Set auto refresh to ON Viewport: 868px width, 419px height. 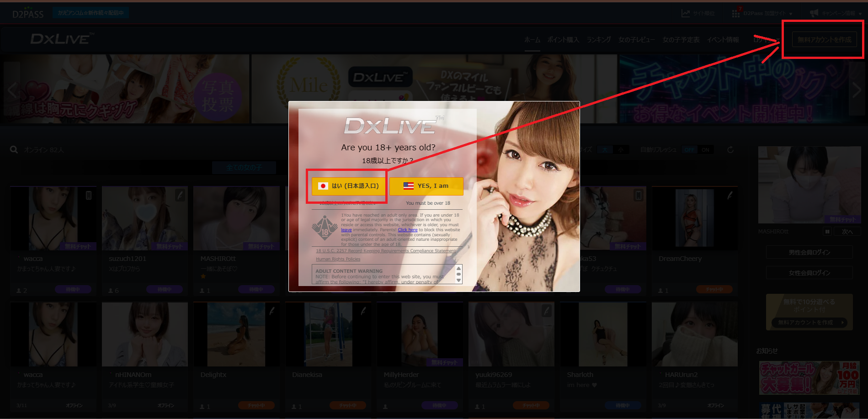[705, 150]
